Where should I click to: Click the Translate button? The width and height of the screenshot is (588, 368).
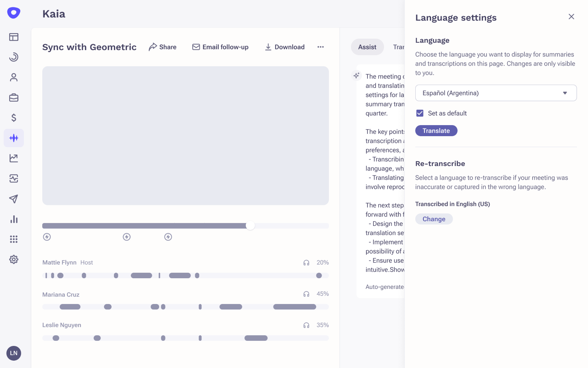click(436, 131)
